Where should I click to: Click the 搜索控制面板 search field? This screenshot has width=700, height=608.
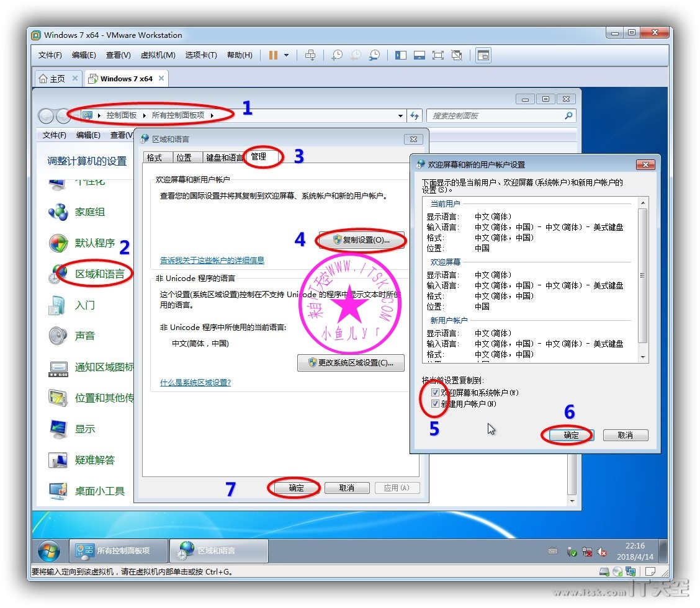click(495, 116)
